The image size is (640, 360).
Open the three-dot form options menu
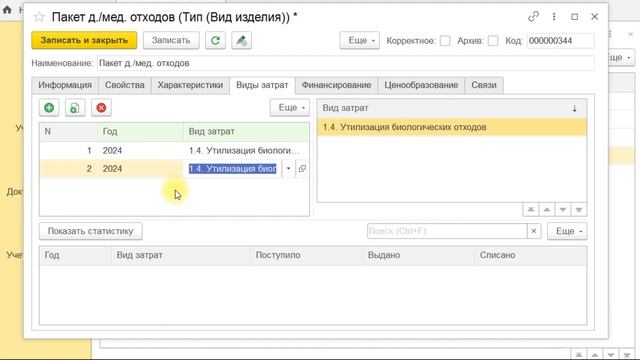554,17
